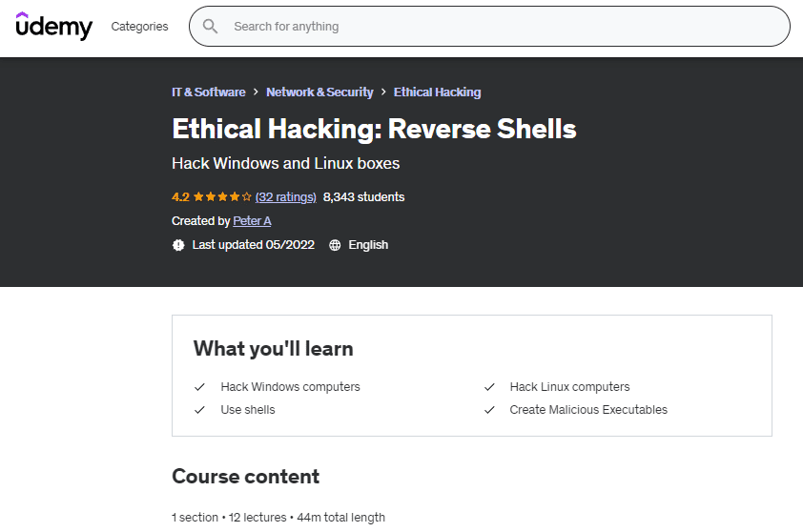Click the Course content heading

click(x=245, y=476)
